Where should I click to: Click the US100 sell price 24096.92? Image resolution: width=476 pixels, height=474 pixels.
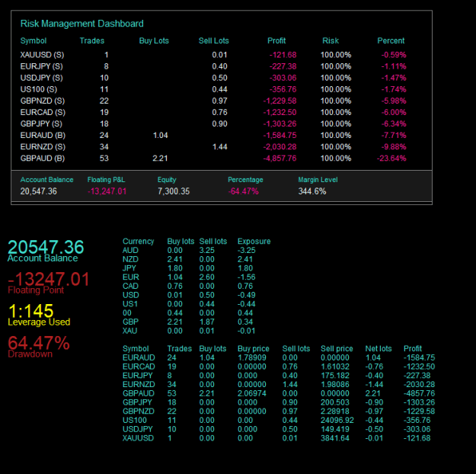[337, 420]
